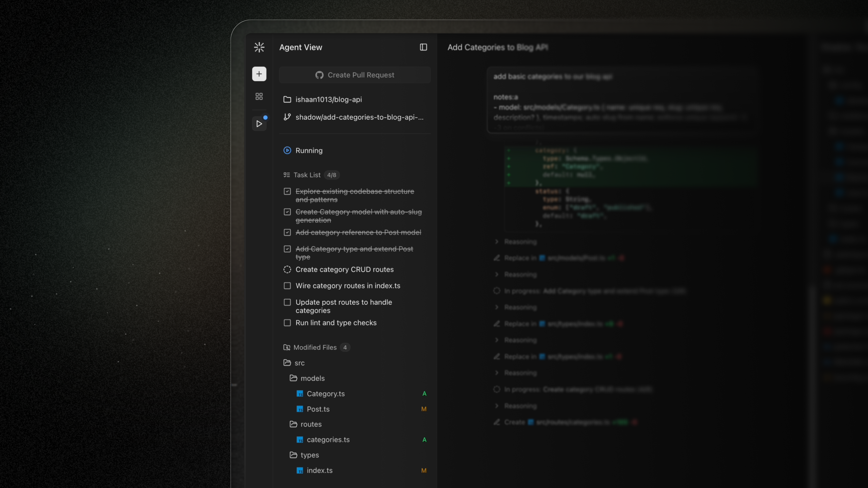Click the branch icon beside shadow/add-categories
The height and width of the screenshot is (488, 868).
click(x=287, y=117)
